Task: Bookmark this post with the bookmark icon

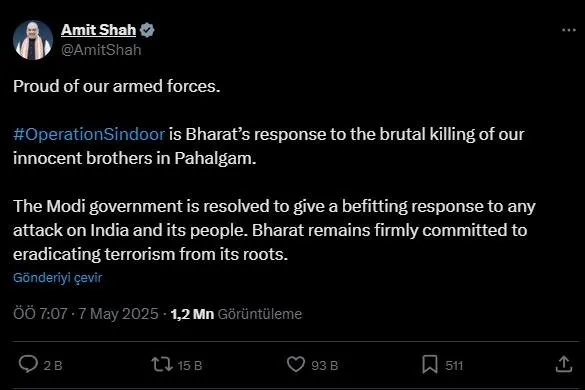Action: [430, 364]
